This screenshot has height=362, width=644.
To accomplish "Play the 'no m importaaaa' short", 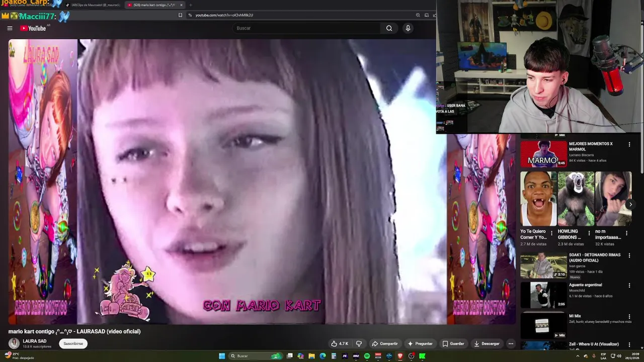I will coord(613,199).
